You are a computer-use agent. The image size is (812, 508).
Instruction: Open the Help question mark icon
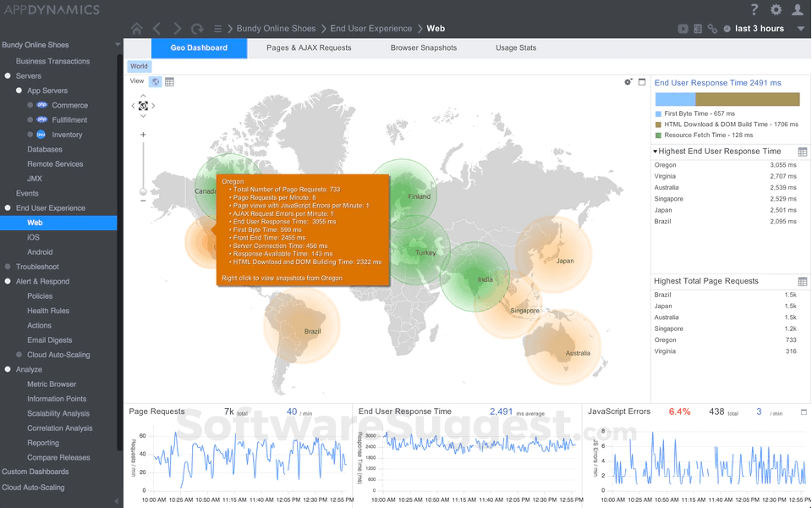[753, 10]
